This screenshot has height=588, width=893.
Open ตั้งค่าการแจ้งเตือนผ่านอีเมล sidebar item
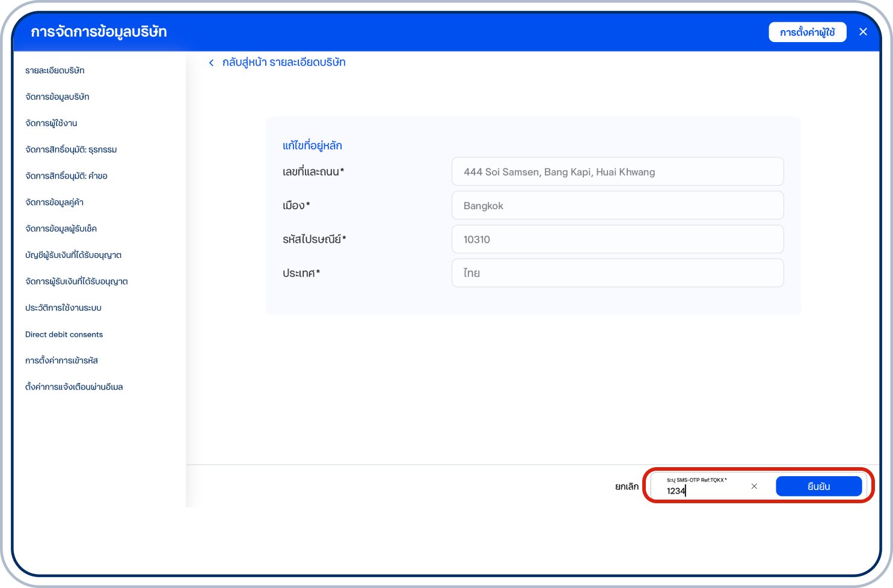[x=74, y=387]
